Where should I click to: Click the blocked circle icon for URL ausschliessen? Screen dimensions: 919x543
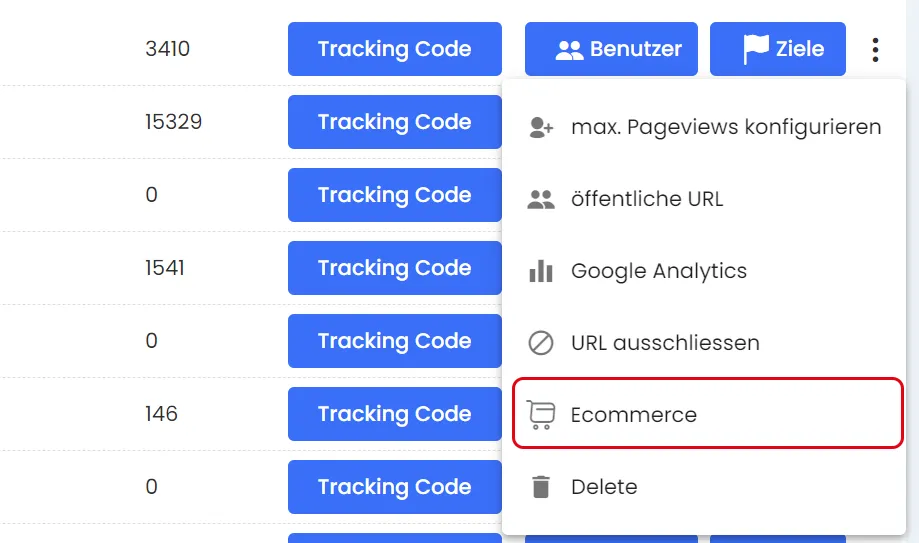[x=541, y=343]
